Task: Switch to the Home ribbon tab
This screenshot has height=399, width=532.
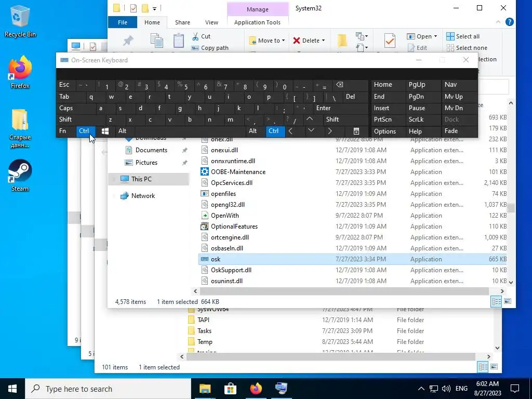Action: [x=152, y=22]
